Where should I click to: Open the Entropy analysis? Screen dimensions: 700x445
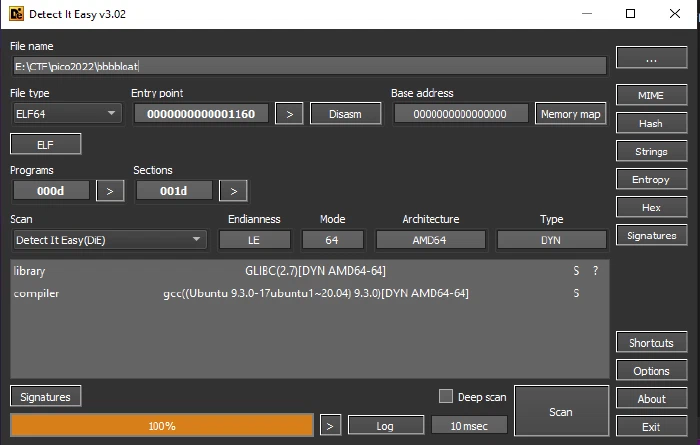[651, 179]
